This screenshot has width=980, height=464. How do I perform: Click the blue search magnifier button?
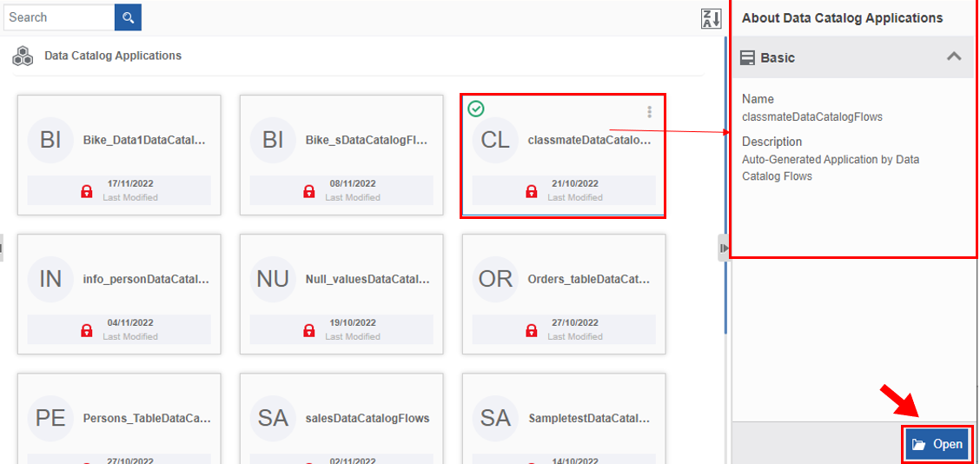[x=128, y=17]
